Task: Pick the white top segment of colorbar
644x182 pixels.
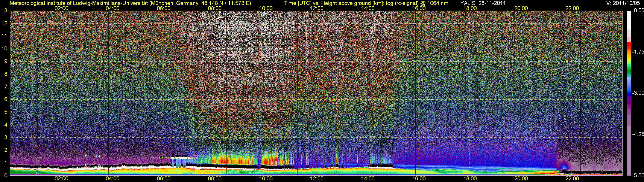Action: (629, 20)
